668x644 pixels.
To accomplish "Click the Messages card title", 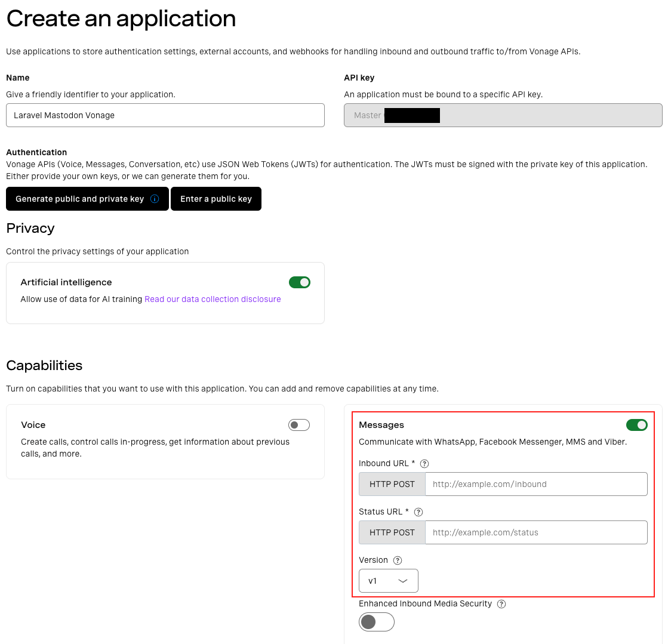I will pyautogui.click(x=381, y=425).
